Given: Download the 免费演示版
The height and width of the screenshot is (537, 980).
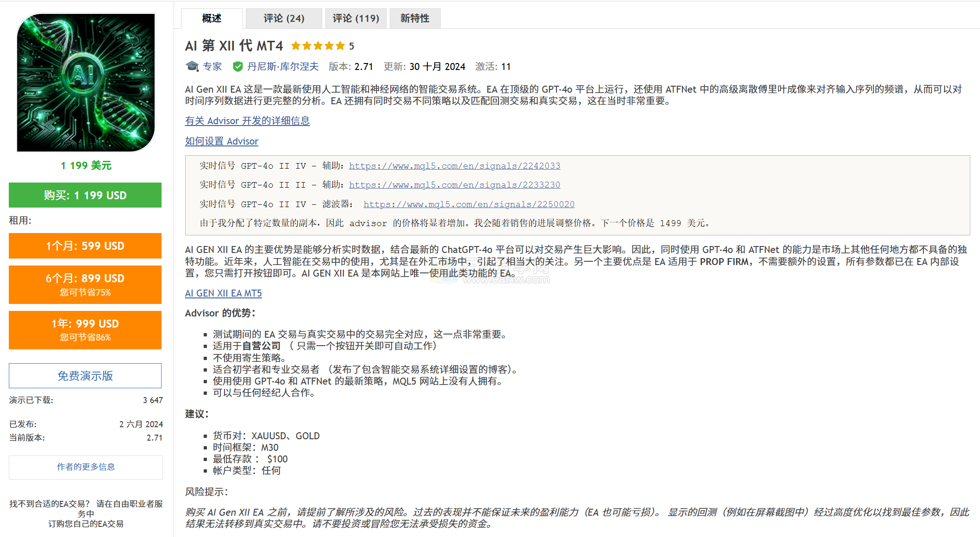Looking at the screenshot, I should point(85,376).
